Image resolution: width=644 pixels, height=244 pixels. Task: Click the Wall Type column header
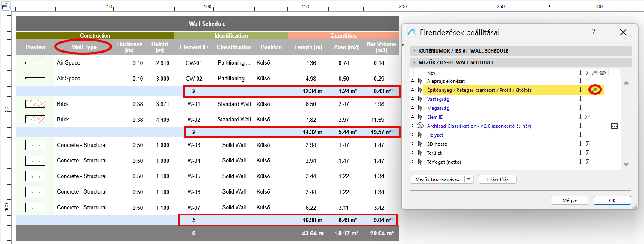tap(84, 47)
